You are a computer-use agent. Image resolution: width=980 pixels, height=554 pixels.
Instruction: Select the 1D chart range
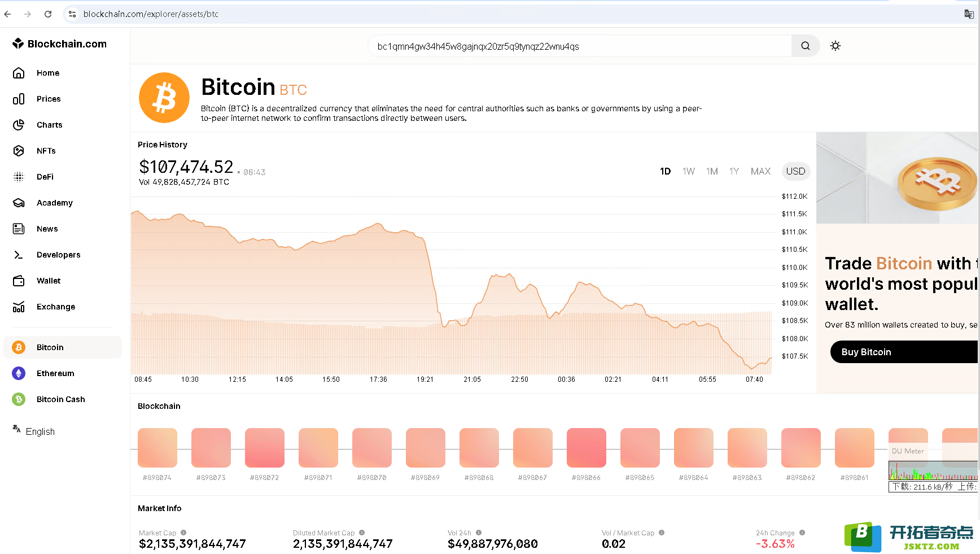(666, 171)
